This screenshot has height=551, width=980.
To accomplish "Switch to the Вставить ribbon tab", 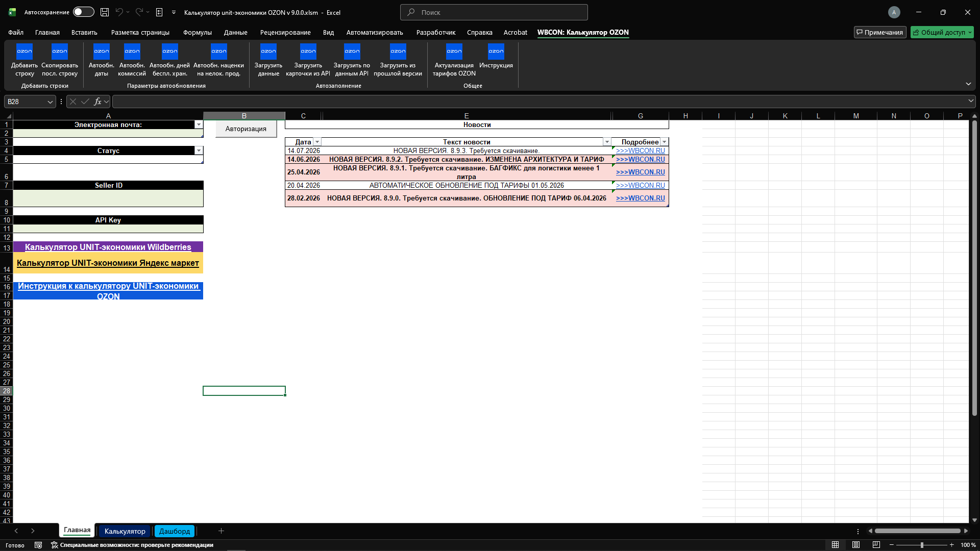I will click(84, 32).
